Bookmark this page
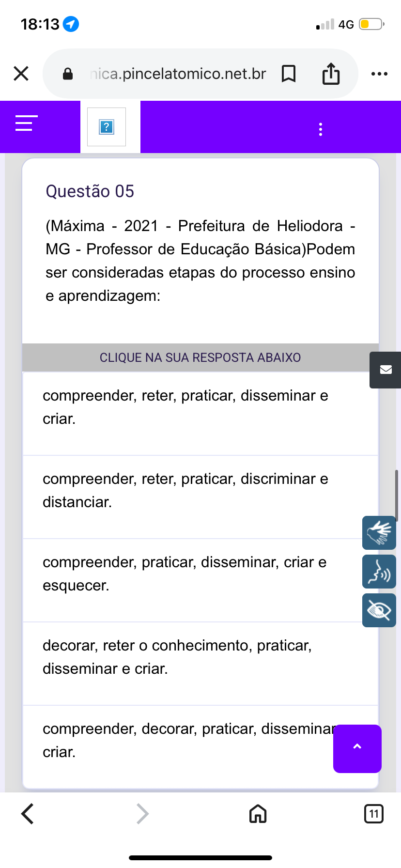Image resolution: width=401 pixels, height=868 pixels. point(289,74)
